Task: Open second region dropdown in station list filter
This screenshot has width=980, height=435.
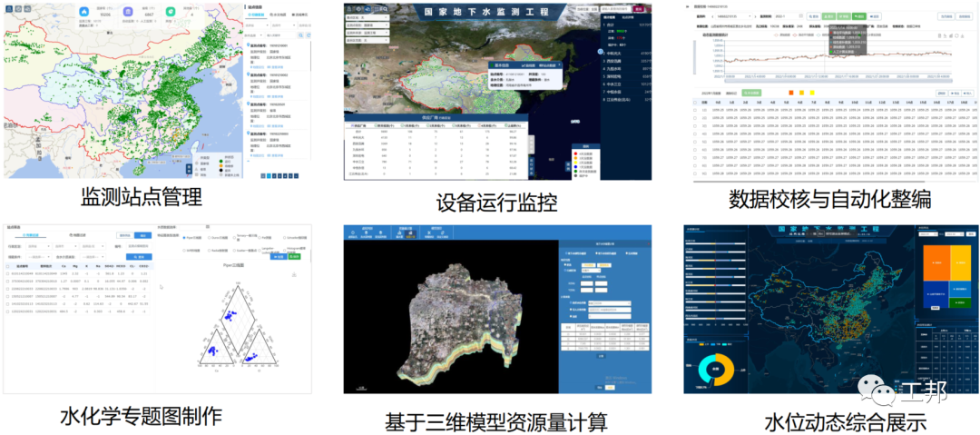Action: click(284, 25)
